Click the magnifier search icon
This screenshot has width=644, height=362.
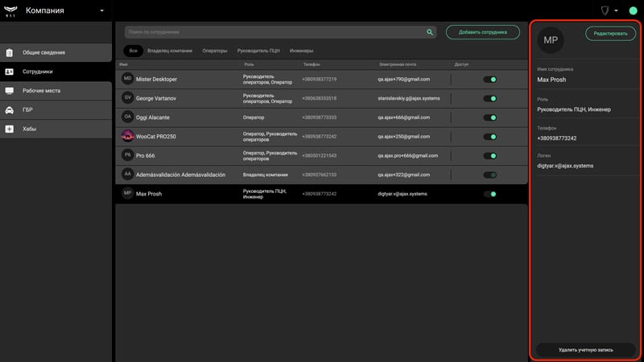point(430,32)
